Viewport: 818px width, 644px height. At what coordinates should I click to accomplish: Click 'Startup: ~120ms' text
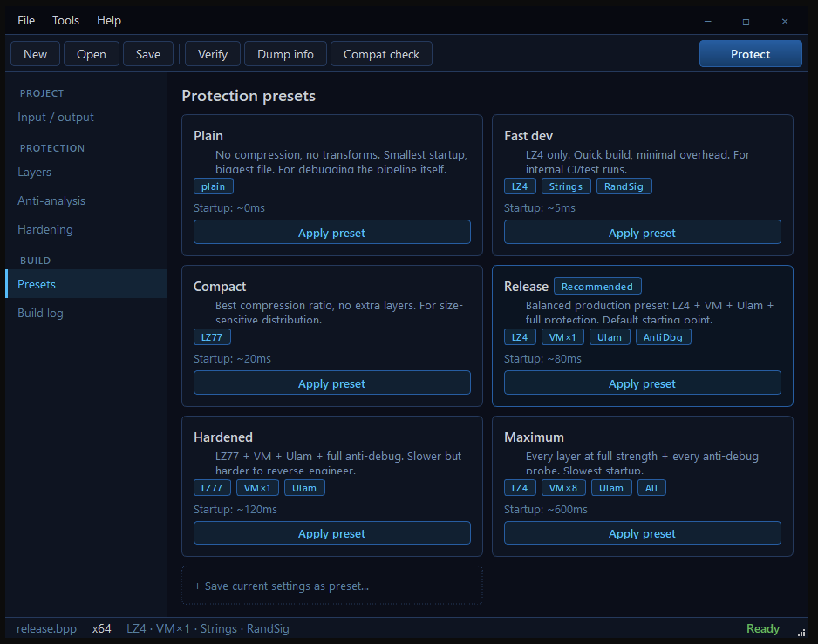tap(235, 510)
